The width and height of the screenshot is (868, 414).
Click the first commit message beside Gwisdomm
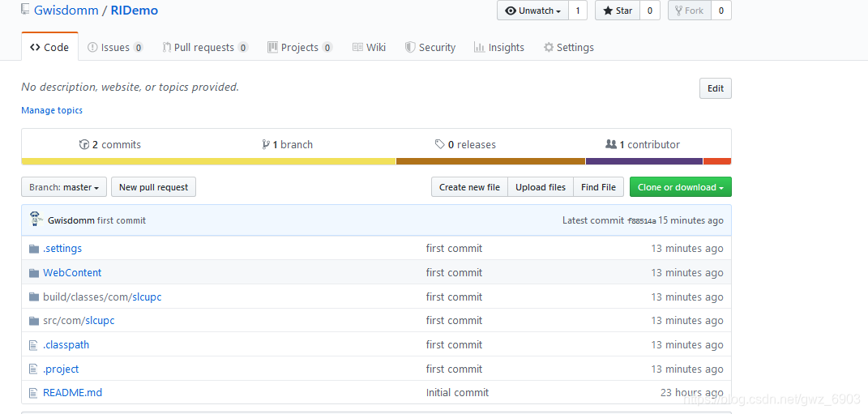pyautogui.click(x=122, y=220)
